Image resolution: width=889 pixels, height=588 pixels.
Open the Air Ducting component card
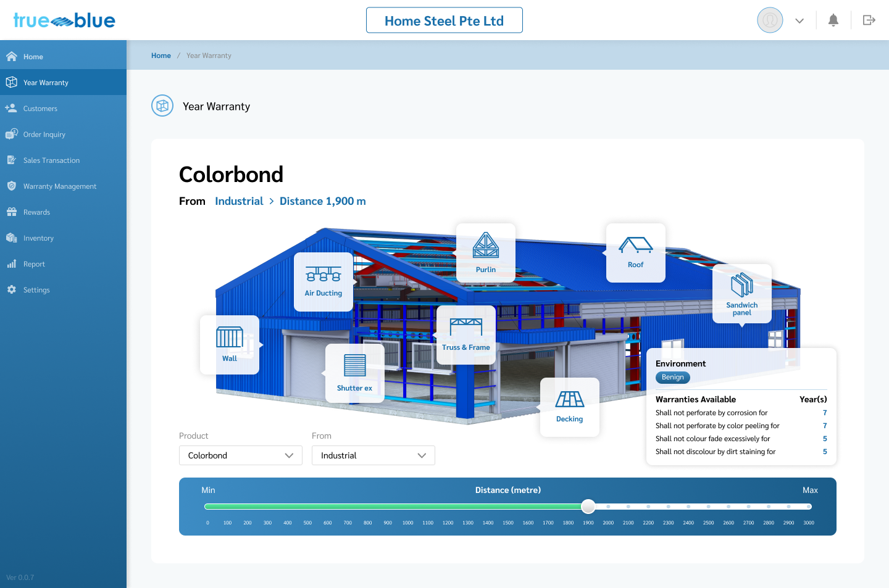click(x=323, y=282)
